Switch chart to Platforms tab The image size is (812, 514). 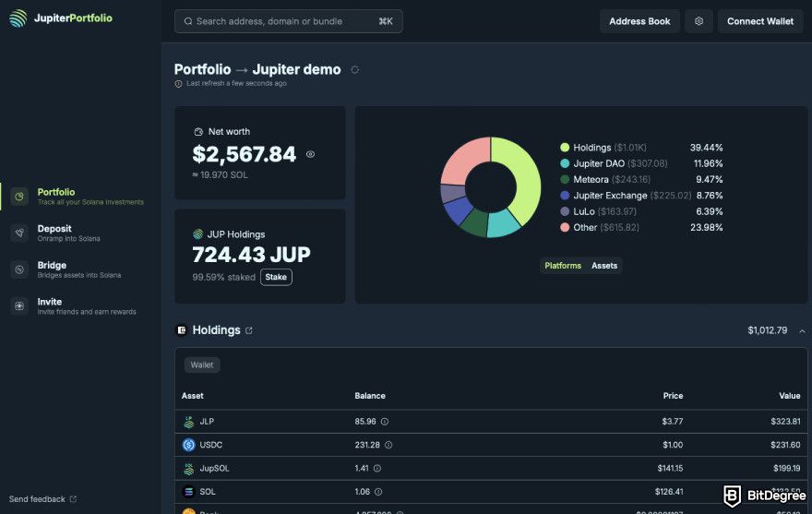pos(563,266)
